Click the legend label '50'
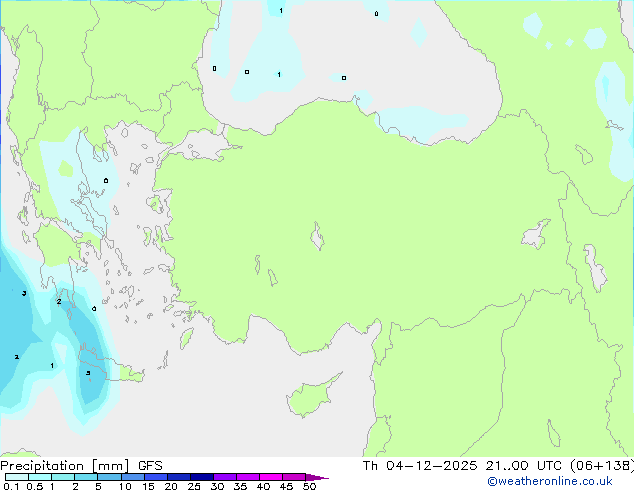 click(x=309, y=486)
